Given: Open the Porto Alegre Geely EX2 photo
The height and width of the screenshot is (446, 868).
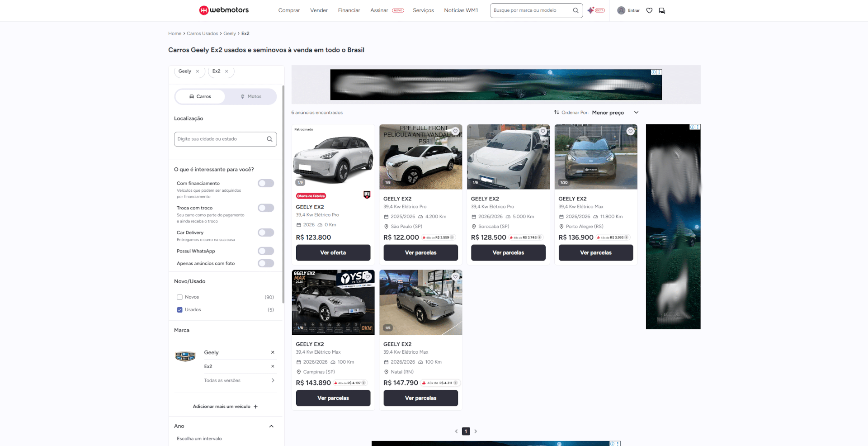Looking at the screenshot, I should (596, 157).
